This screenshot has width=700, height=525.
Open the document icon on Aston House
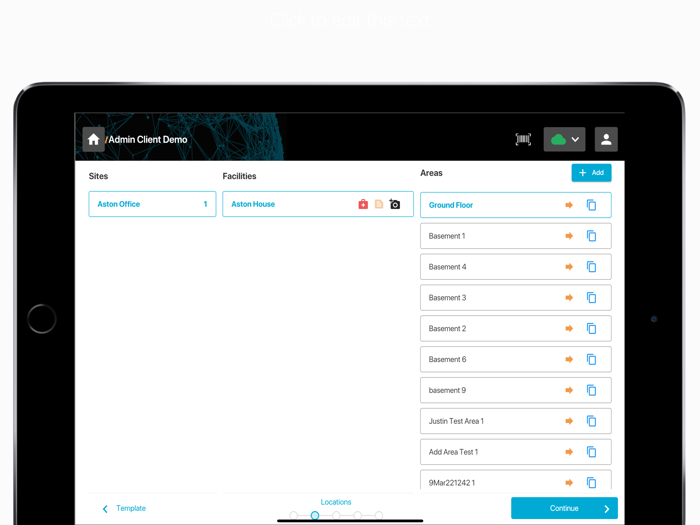click(x=379, y=204)
